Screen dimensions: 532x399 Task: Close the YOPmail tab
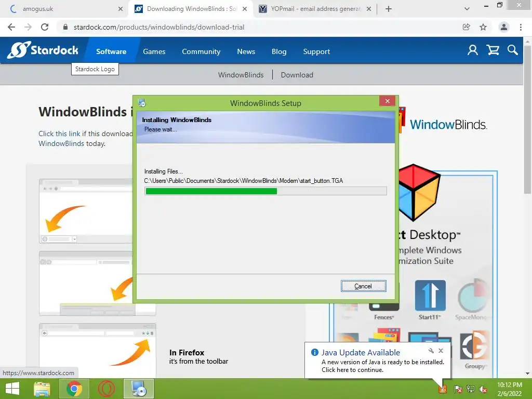[369, 9]
